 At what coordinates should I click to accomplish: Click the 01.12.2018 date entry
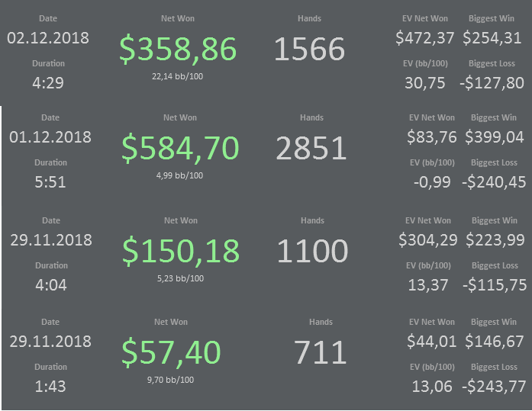point(50,137)
